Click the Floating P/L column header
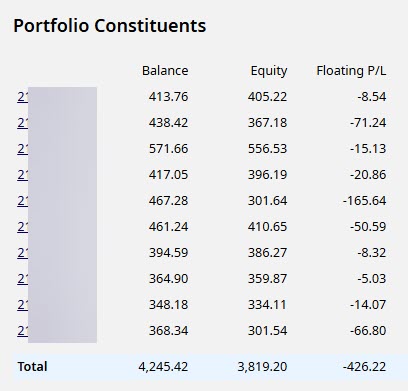The width and height of the screenshot is (408, 391). coord(351,71)
